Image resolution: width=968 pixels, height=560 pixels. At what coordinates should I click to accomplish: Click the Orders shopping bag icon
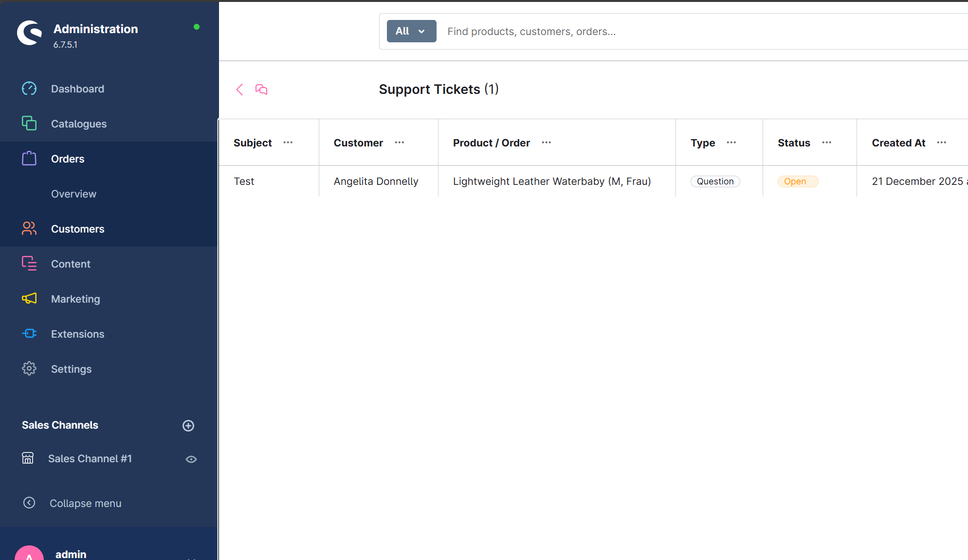[x=29, y=159]
